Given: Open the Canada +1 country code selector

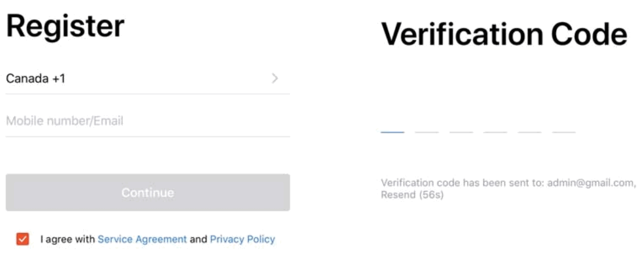Looking at the screenshot, I should coord(36,78).
